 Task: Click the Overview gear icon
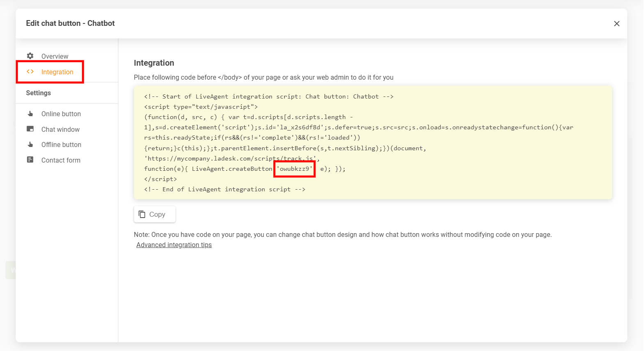(x=30, y=56)
